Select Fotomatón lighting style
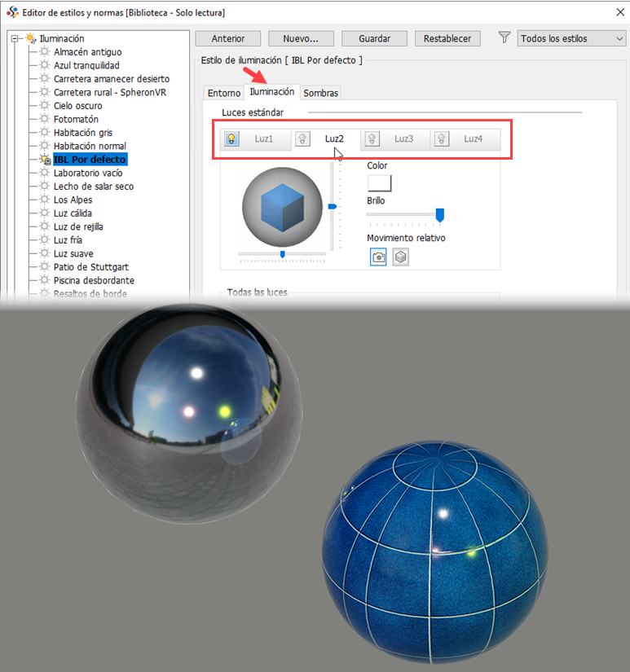Viewport: 630px width, 672px height. tap(76, 119)
